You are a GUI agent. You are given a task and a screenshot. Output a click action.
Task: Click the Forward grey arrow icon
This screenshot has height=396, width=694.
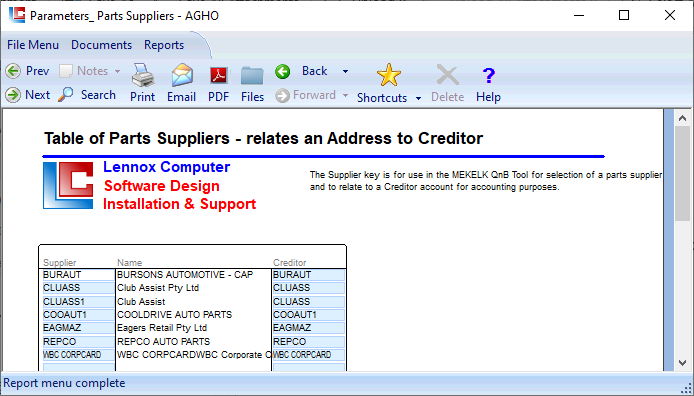pos(282,95)
